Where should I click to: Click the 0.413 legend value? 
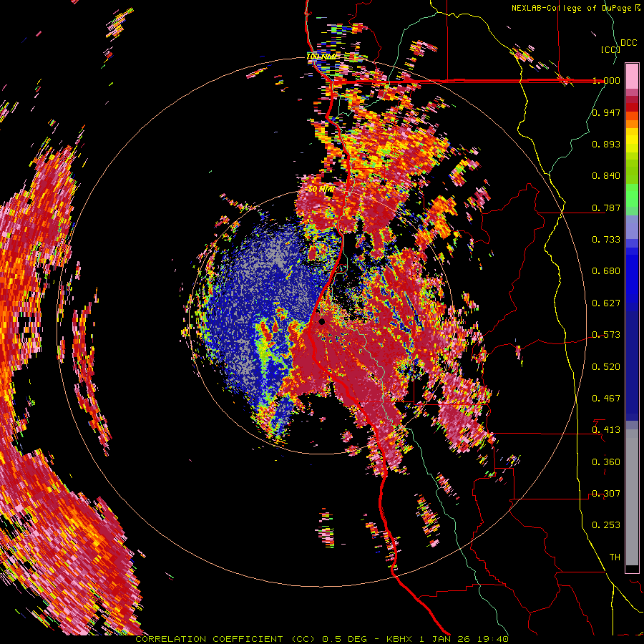click(606, 429)
